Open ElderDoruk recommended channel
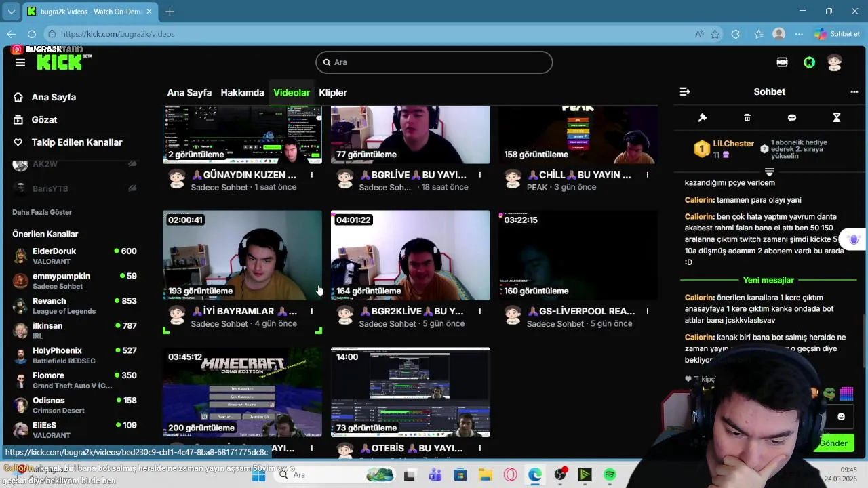 click(x=75, y=256)
